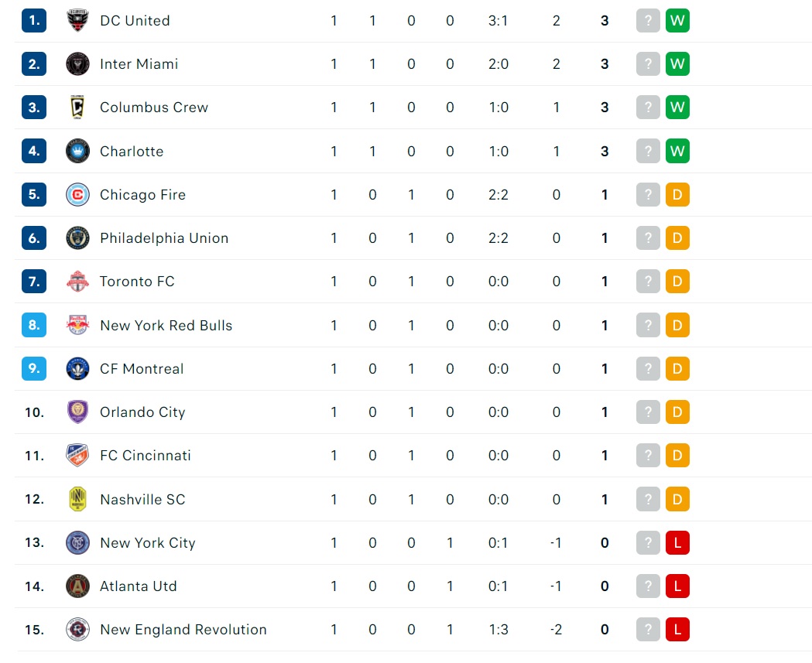Open the New England Revolution team link
The width and height of the screenshot is (812, 663).
tap(183, 630)
